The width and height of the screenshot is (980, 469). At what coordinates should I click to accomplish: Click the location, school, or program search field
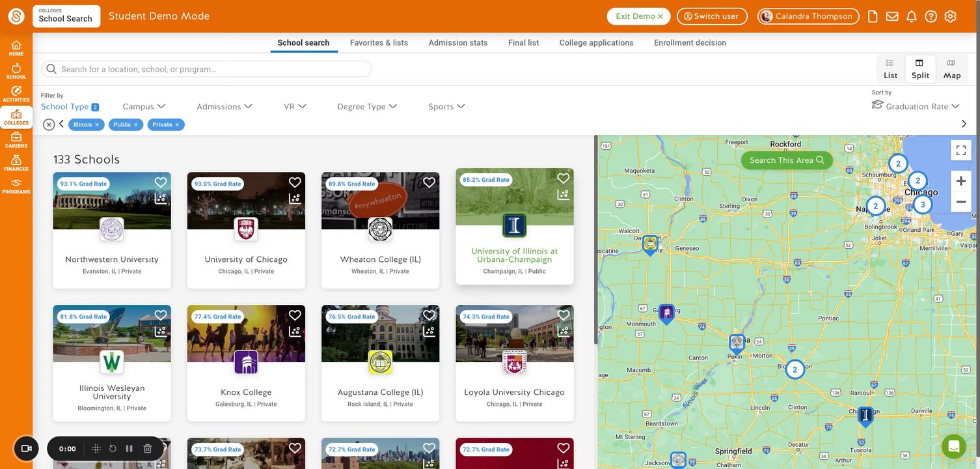pyautogui.click(x=206, y=69)
